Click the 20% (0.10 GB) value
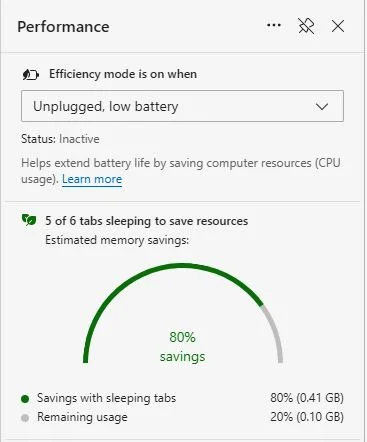 coord(307,417)
